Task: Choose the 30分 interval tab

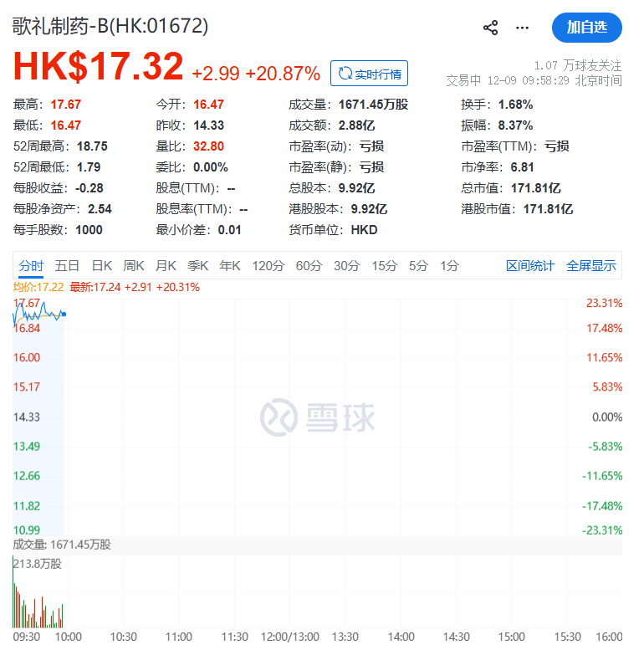Action: pyautogui.click(x=346, y=266)
